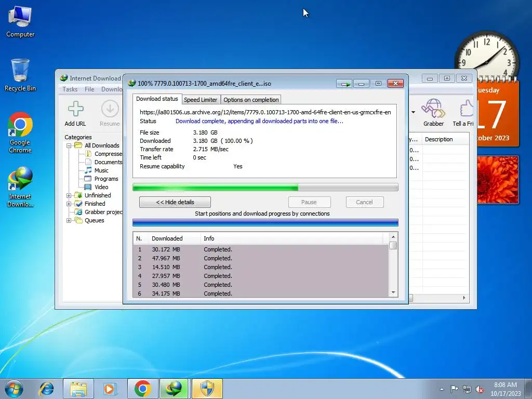Click the Cancel button

point(365,202)
